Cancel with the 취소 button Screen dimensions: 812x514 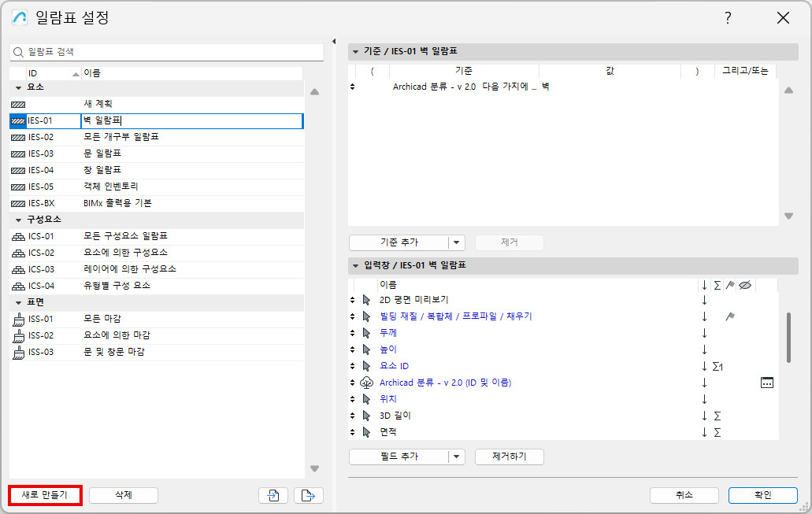(684, 495)
